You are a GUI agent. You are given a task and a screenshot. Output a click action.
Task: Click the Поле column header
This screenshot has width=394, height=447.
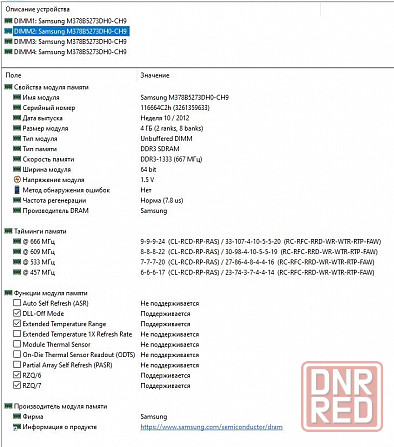13,76
